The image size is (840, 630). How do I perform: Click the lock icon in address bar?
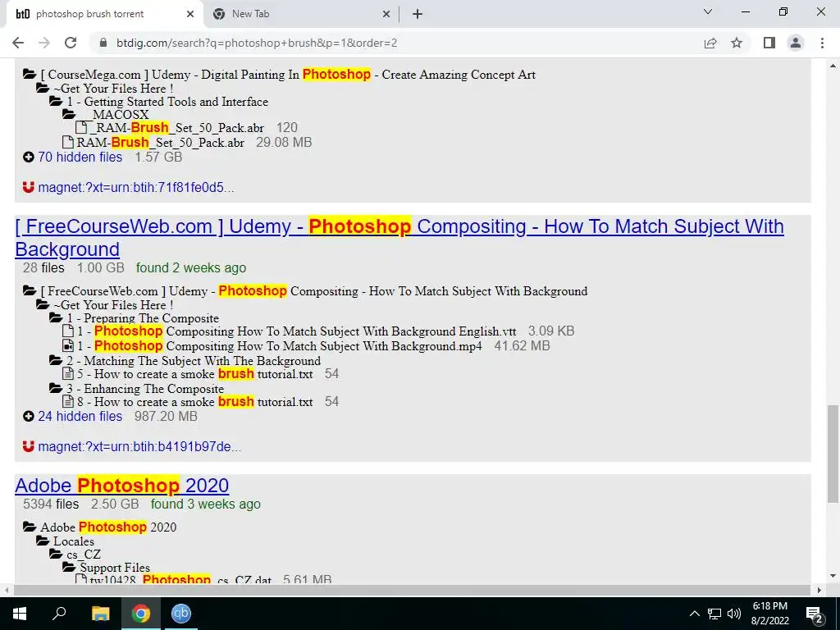pyautogui.click(x=103, y=43)
